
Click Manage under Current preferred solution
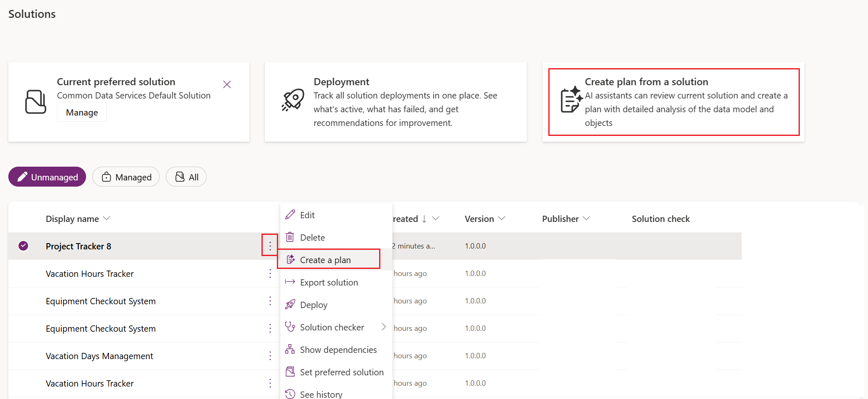tap(81, 112)
